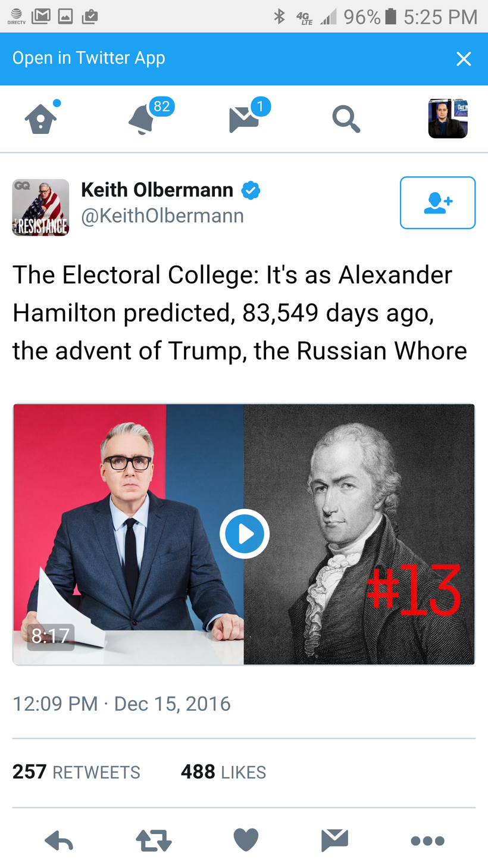This screenshot has height=868, width=488.
Task: Open the Home feed icon
Action: [x=41, y=118]
